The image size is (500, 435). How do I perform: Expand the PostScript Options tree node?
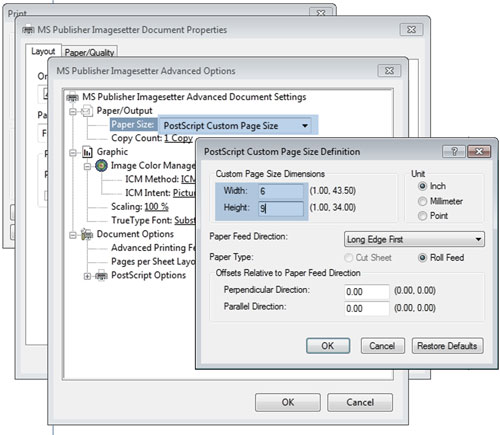[87, 276]
